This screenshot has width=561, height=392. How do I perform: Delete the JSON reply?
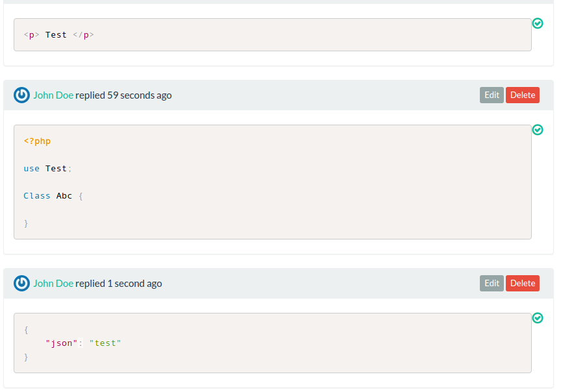[x=523, y=283]
